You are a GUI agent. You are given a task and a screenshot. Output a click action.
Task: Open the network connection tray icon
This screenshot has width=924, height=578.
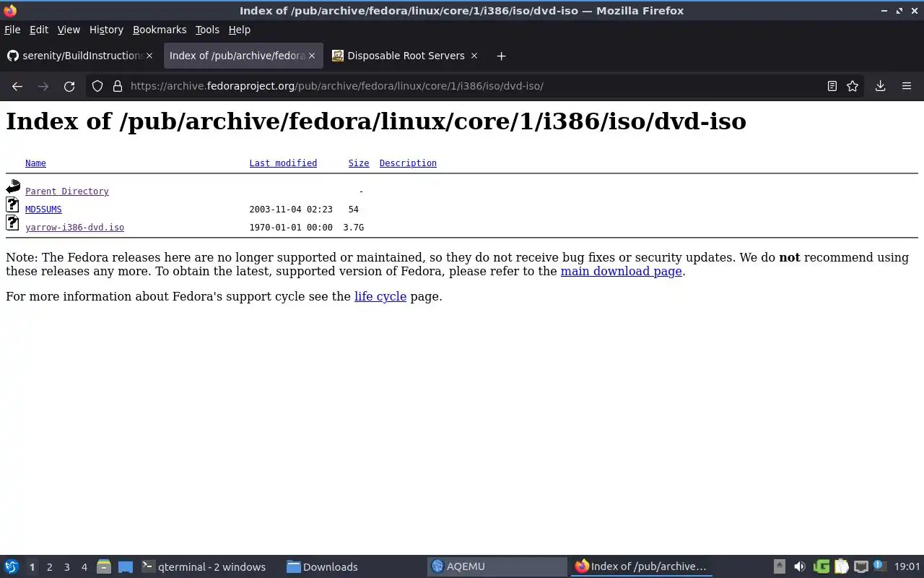[x=860, y=566]
